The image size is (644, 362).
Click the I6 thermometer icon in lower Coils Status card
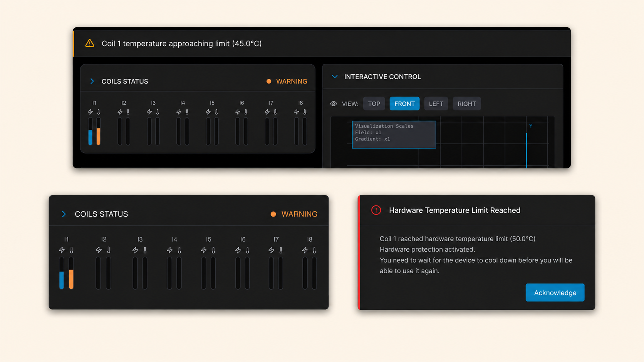coord(248,250)
